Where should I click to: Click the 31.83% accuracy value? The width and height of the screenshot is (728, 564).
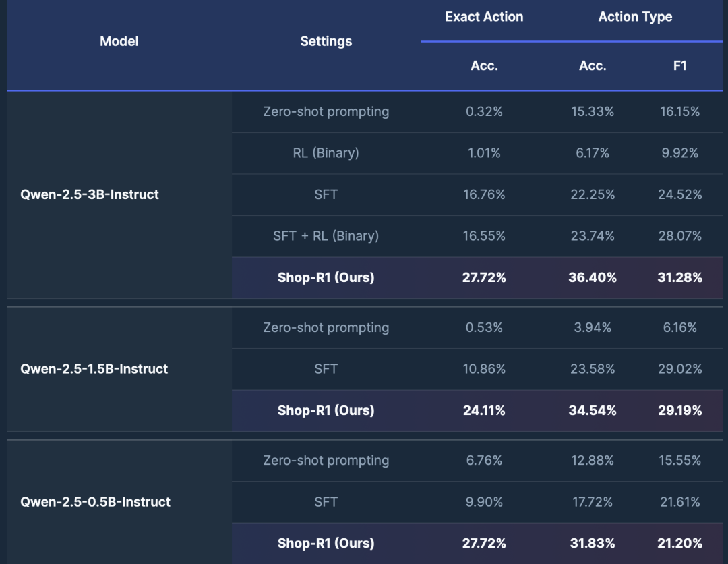593,543
